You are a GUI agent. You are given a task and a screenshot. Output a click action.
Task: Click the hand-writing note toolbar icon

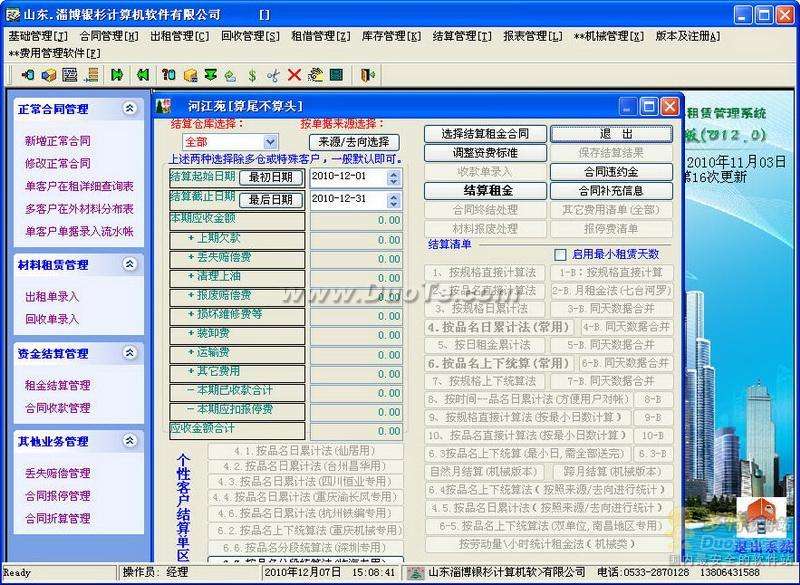(315, 75)
